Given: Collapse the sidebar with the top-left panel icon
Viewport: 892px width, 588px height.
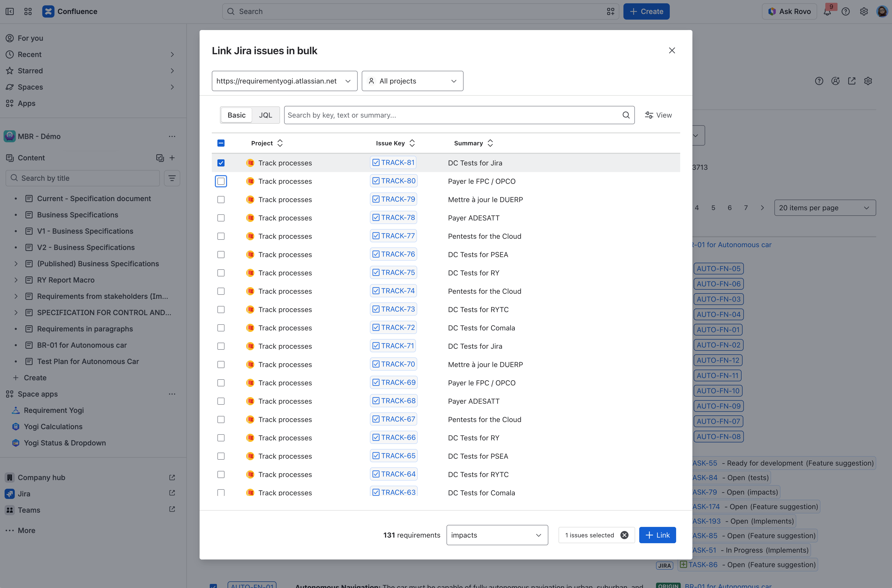Looking at the screenshot, I should 10,11.
